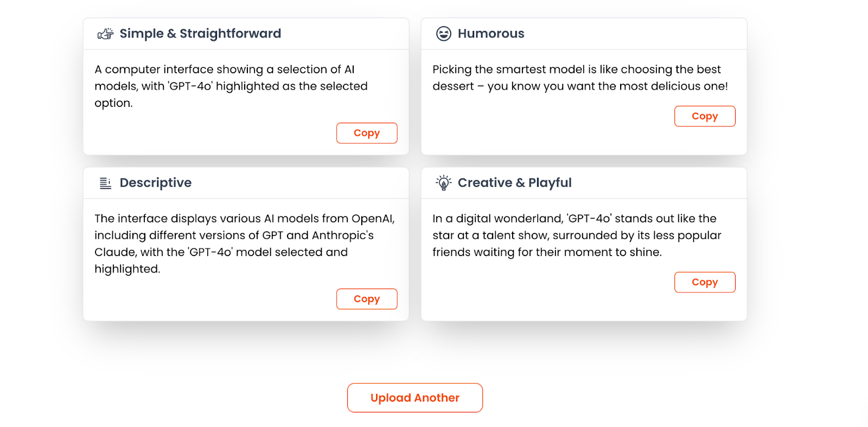This screenshot has width=868, height=427.
Task: Copy the Creative & Playful caption
Action: pos(705,282)
